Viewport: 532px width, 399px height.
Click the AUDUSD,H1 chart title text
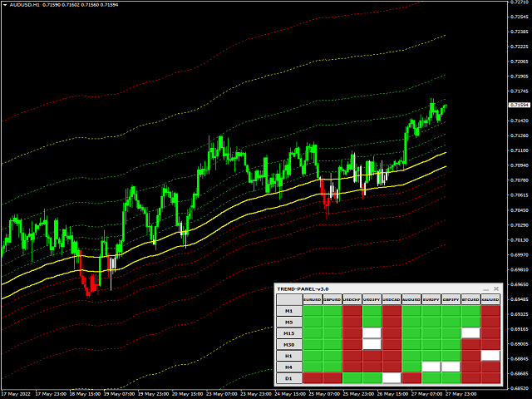25,5
